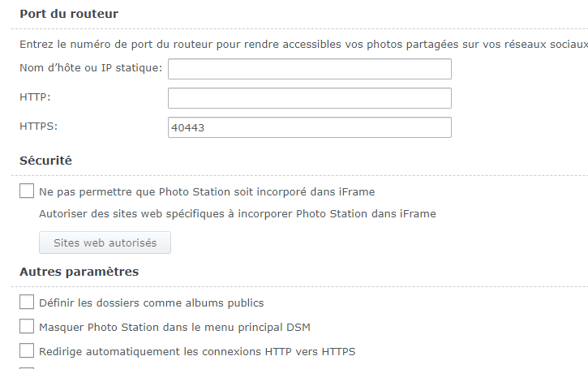
Task: Select the "Sécurité" section heading
Action: click(x=45, y=161)
